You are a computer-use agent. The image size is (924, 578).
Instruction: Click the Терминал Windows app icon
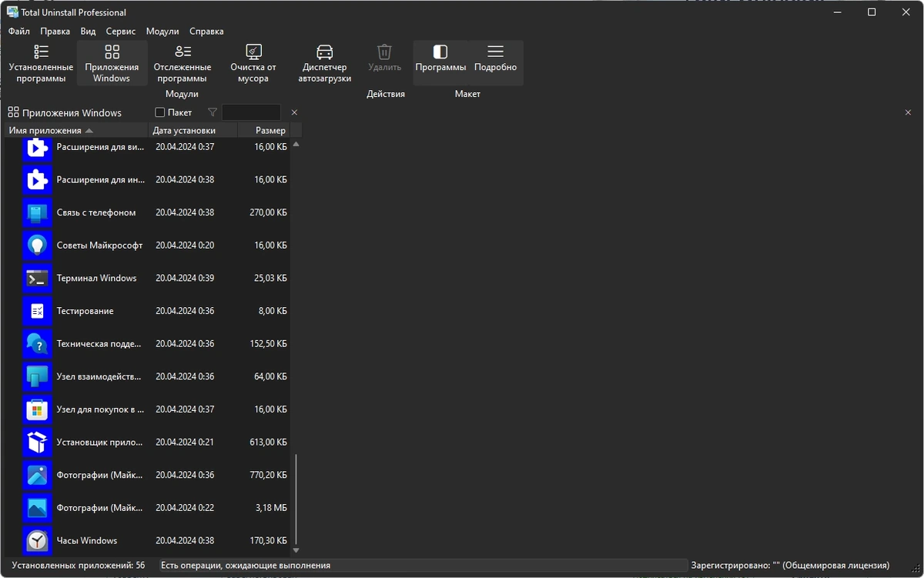pyautogui.click(x=37, y=279)
